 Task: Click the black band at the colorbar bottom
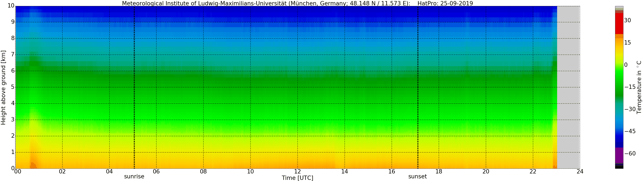(x=619, y=167)
